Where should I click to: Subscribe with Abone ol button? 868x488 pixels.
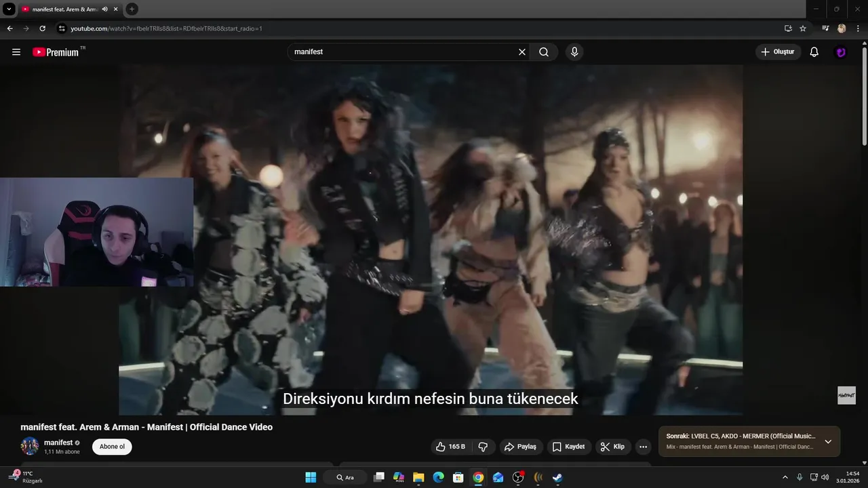point(112,447)
